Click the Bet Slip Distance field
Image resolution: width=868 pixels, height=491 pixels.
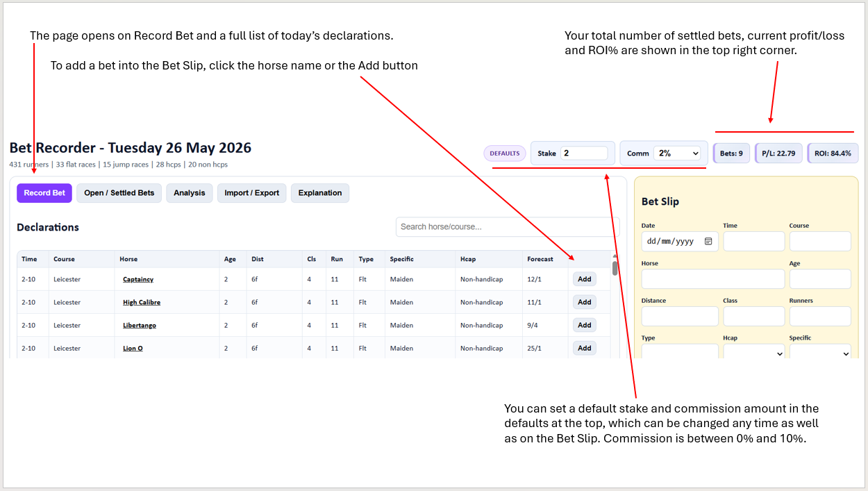pos(680,317)
